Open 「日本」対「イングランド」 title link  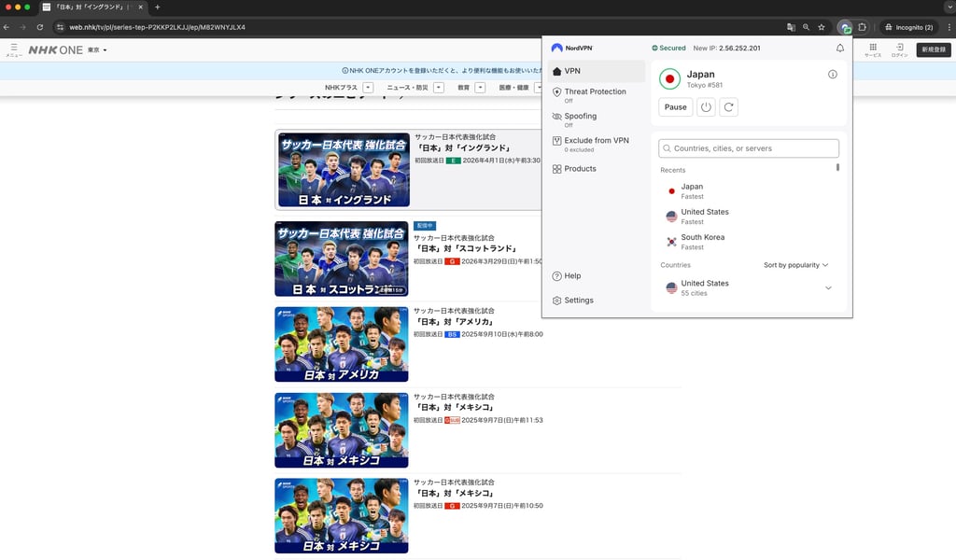click(x=463, y=148)
